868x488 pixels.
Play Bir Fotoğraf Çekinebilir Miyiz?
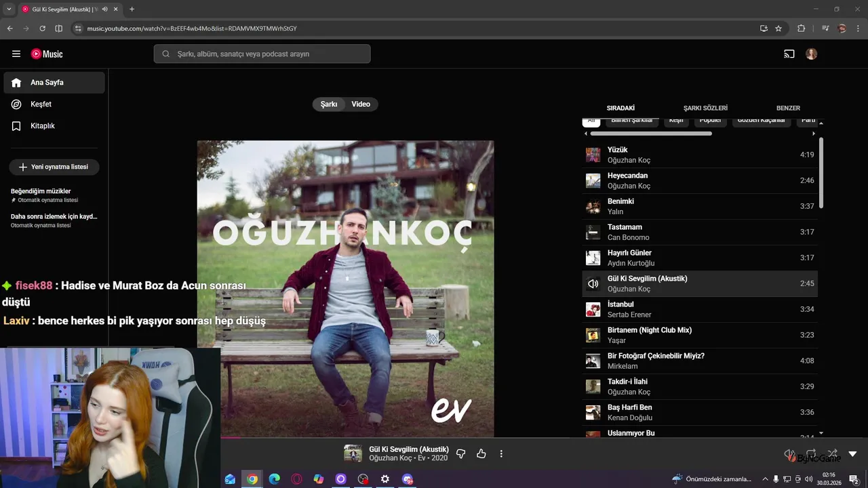pyautogui.click(x=700, y=361)
